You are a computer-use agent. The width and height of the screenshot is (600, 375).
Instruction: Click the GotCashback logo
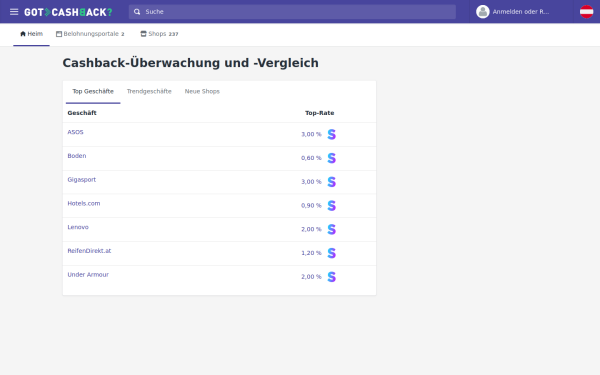point(68,12)
